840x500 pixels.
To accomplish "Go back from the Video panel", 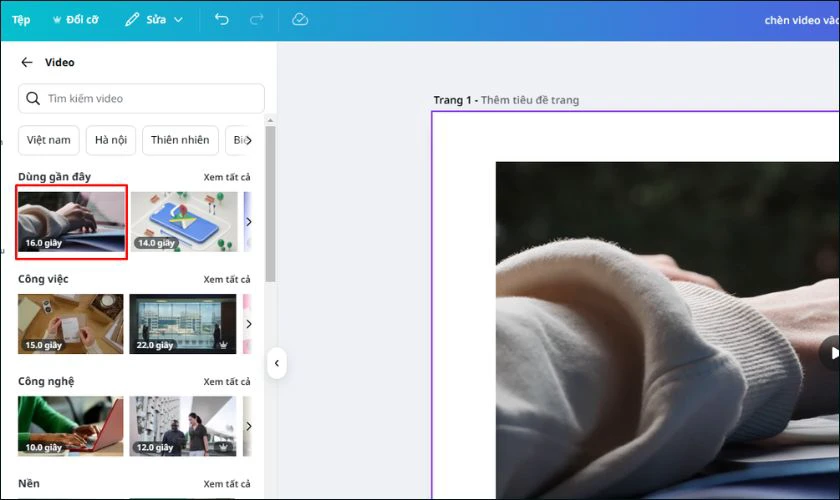I will pyautogui.click(x=26, y=62).
